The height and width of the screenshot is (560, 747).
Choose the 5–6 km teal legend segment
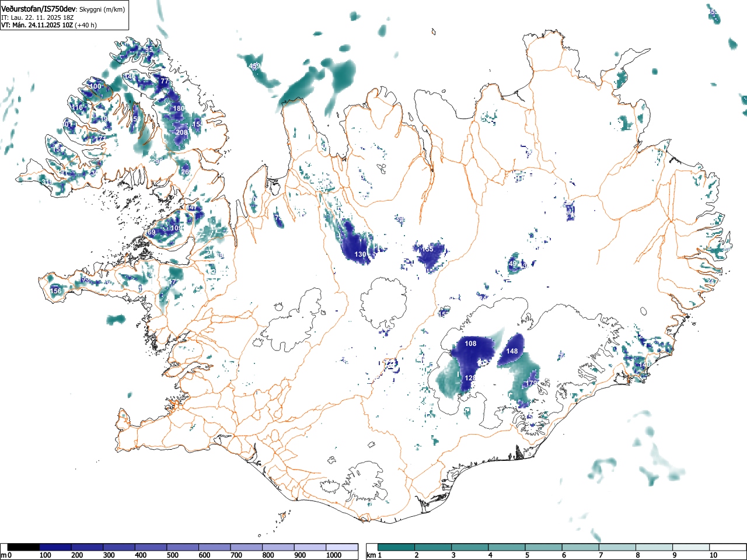(x=544, y=547)
